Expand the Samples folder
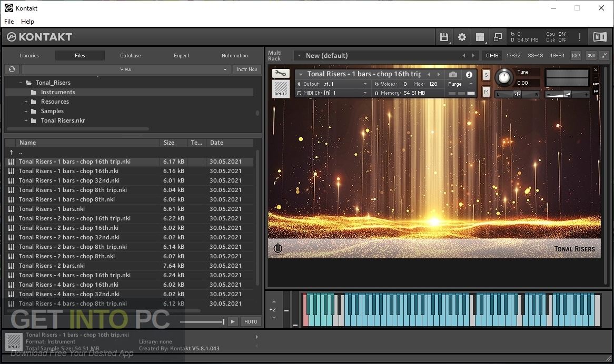This screenshot has width=614, height=364. click(x=26, y=111)
